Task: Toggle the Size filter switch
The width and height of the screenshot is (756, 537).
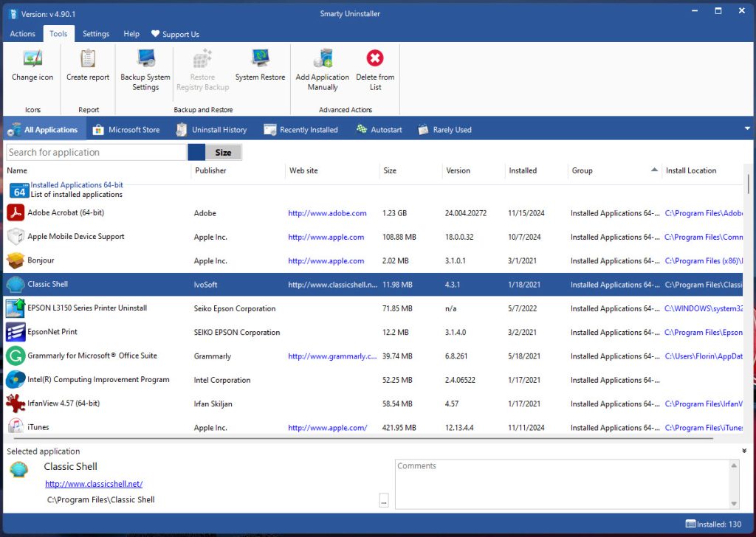Action: coord(215,152)
